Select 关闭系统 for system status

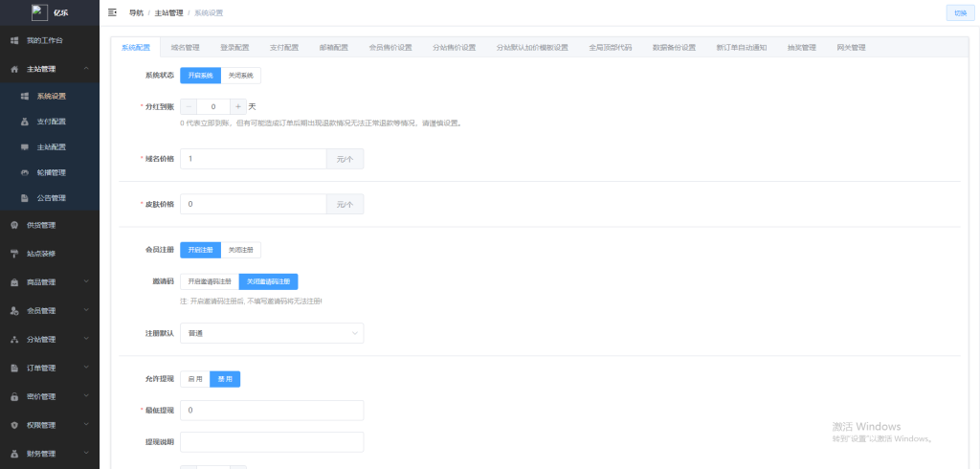(x=240, y=76)
